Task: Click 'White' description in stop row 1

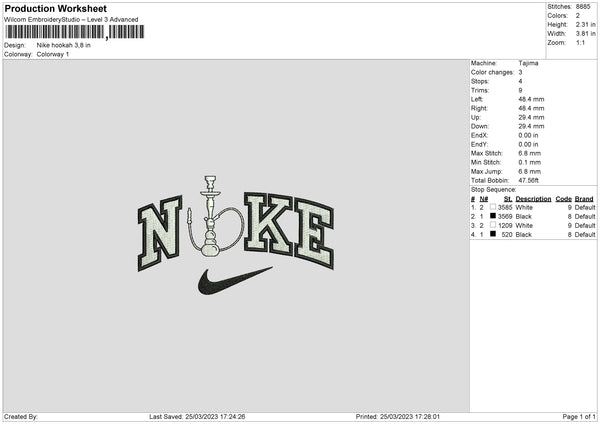Action: coord(524,207)
